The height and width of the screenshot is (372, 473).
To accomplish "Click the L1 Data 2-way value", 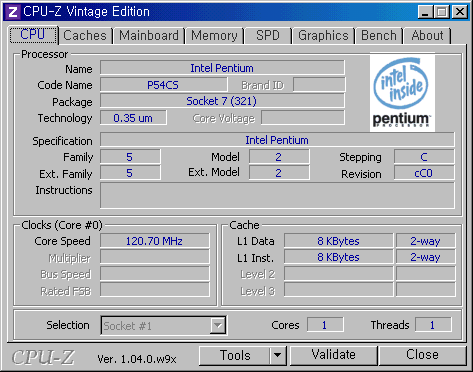I will [x=425, y=241].
